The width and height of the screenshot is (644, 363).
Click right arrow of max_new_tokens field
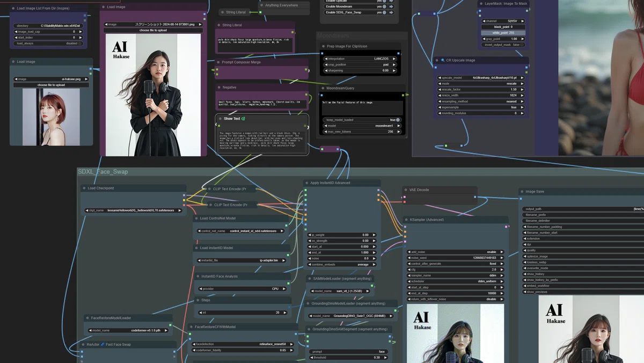tap(398, 132)
